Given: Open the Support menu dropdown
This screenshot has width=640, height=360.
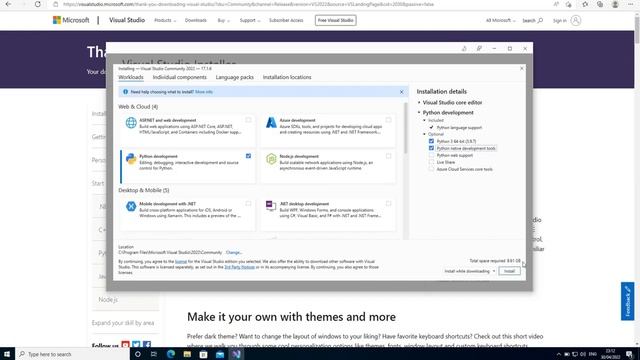Looking at the screenshot, I should [249, 20].
